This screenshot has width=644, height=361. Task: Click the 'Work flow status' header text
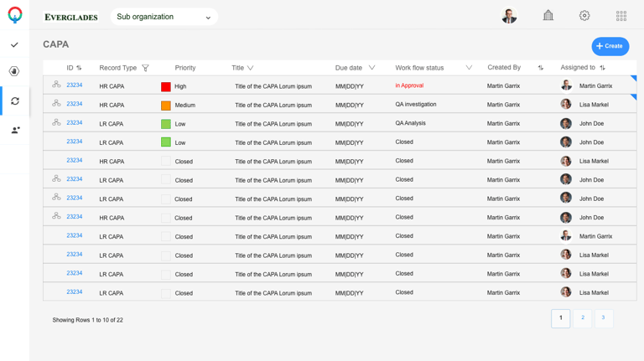[x=419, y=68]
